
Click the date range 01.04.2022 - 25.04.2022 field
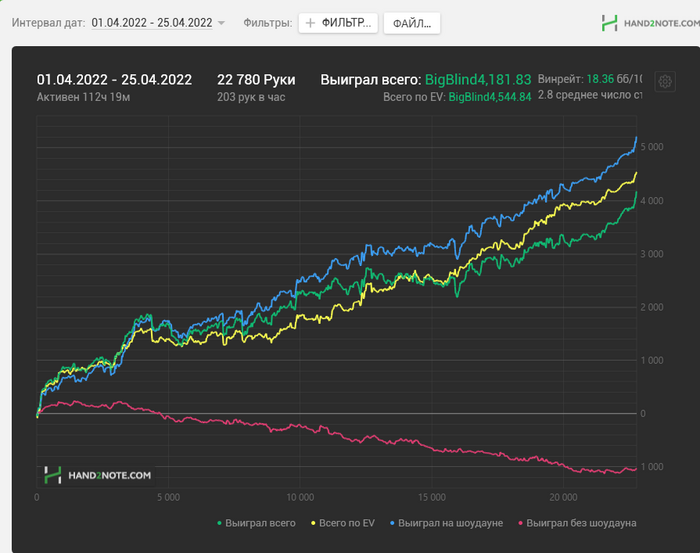[x=152, y=23]
